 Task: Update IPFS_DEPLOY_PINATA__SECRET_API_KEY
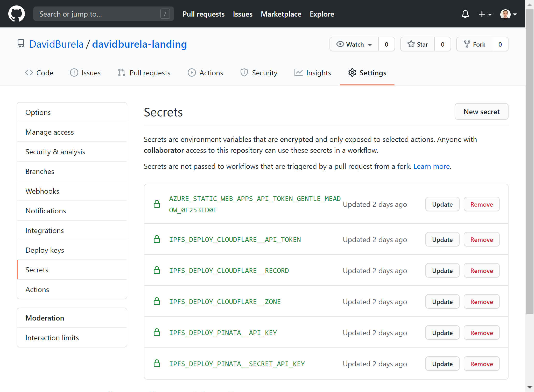442,364
